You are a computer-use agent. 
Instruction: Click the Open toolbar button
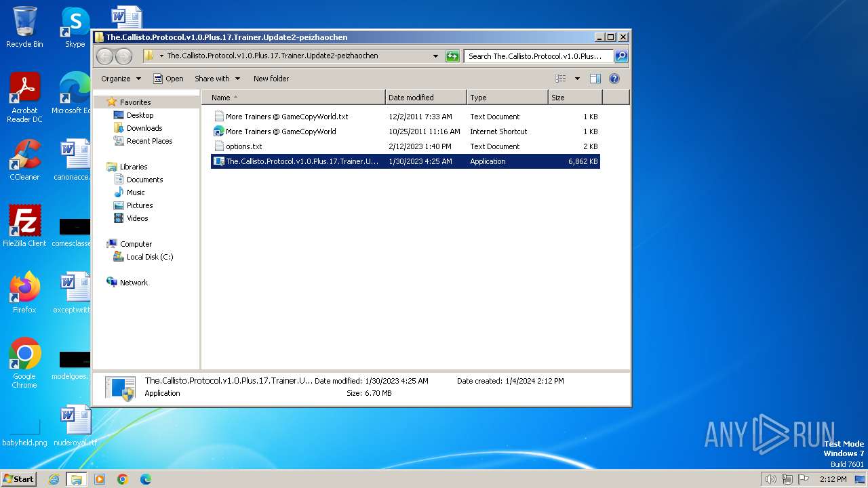[x=168, y=79]
